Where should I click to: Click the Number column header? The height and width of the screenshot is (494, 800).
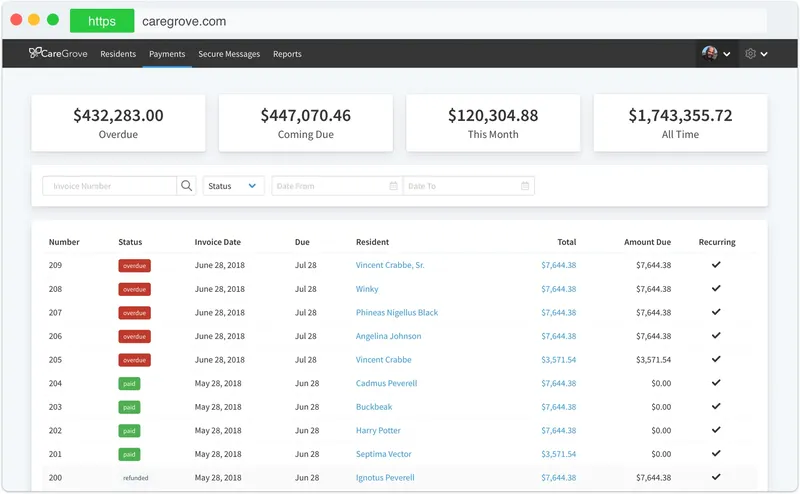pyautogui.click(x=64, y=242)
